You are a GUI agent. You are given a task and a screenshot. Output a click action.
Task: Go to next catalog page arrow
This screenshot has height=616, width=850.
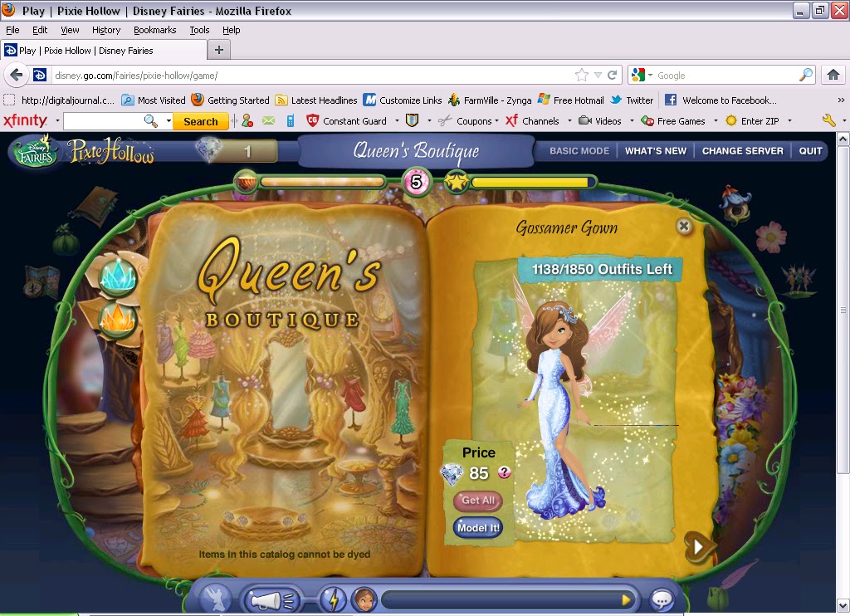(x=698, y=547)
